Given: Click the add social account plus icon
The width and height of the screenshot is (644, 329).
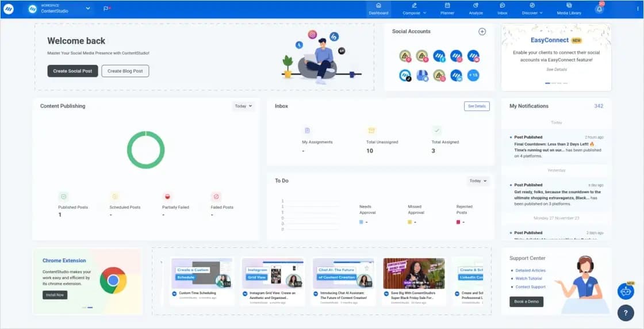Looking at the screenshot, I should click(x=482, y=32).
